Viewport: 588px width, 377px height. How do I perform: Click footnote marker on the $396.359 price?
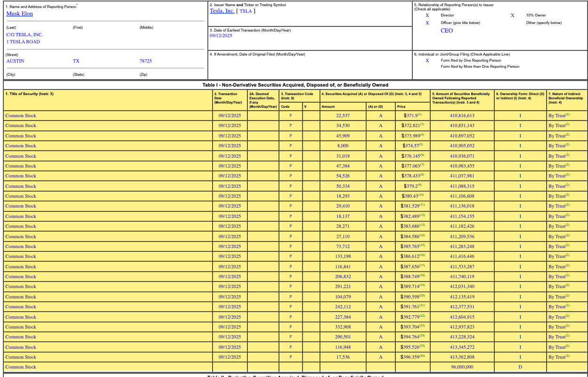[x=422, y=356]
